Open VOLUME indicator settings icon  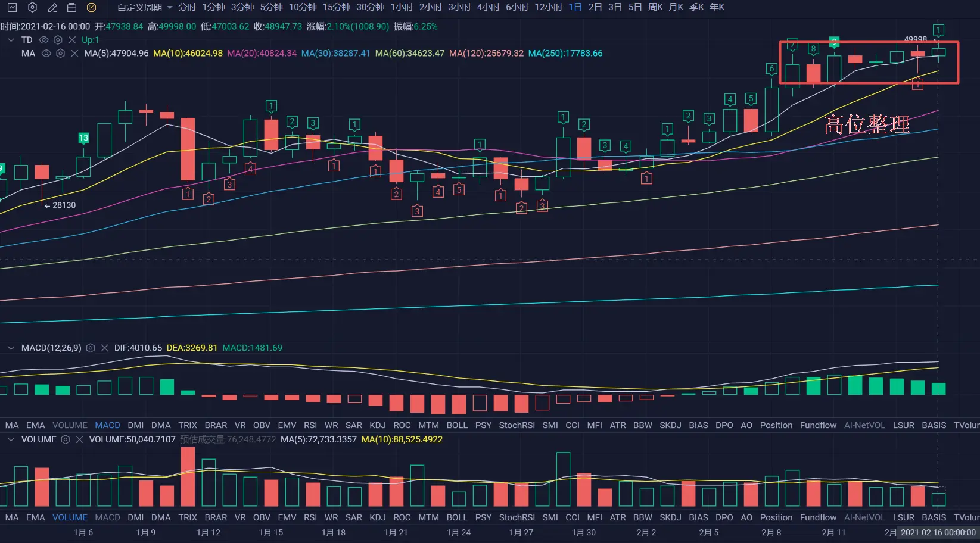click(x=66, y=439)
